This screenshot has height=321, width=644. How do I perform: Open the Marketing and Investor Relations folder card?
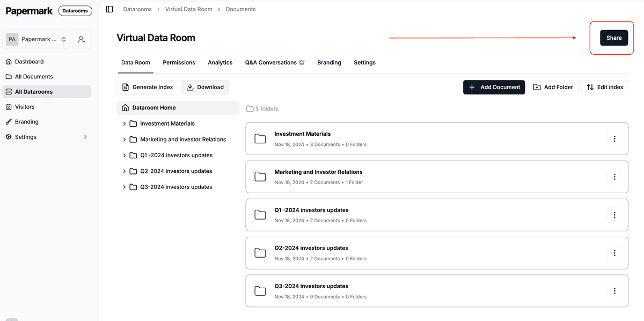[x=318, y=172]
